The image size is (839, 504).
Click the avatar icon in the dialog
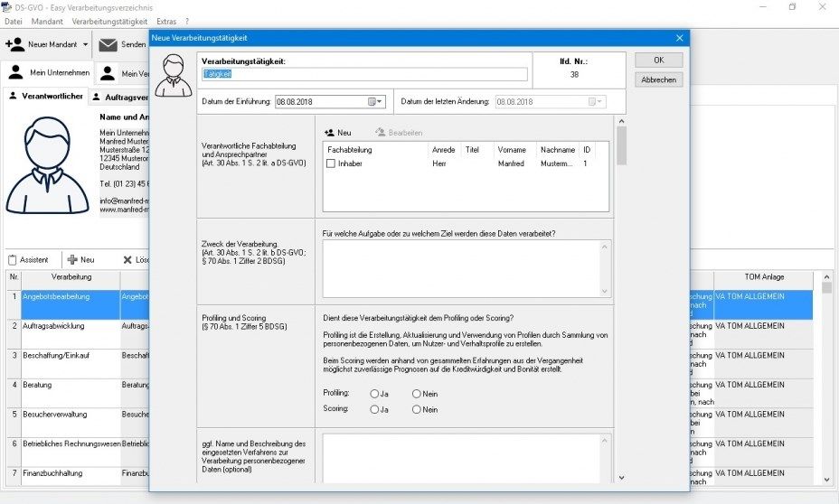174,75
